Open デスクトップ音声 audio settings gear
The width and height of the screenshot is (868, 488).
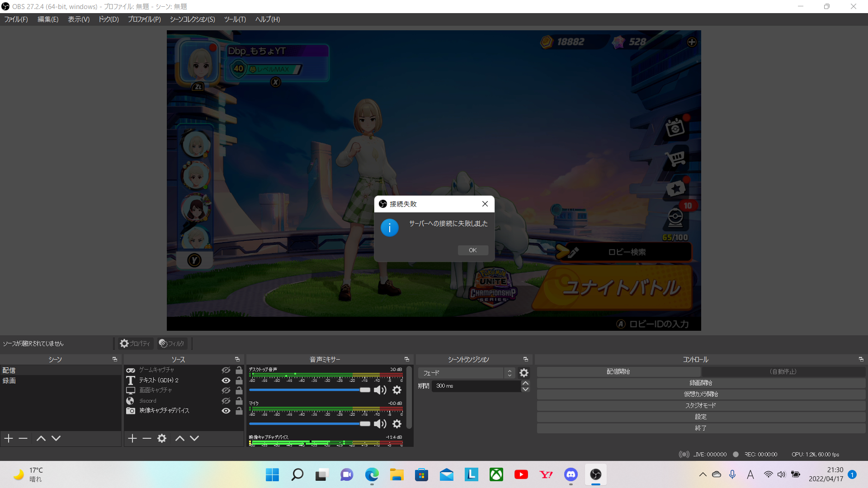click(397, 390)
